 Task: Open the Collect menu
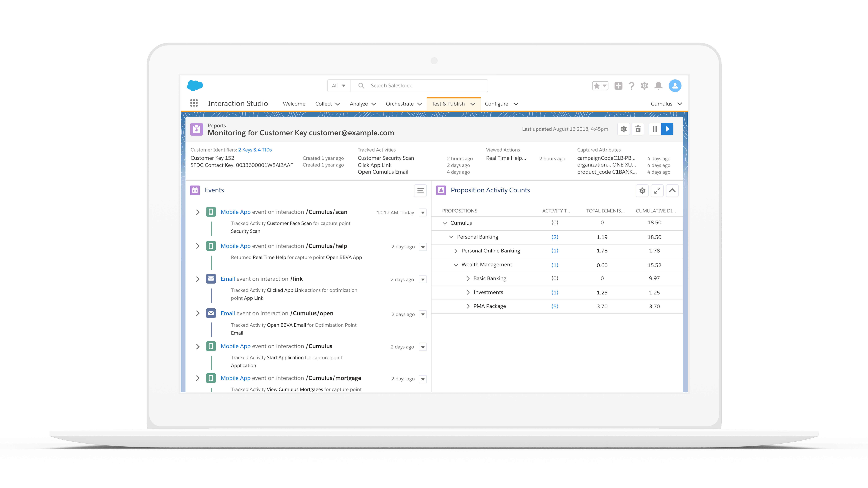click(x=328, y=104)
